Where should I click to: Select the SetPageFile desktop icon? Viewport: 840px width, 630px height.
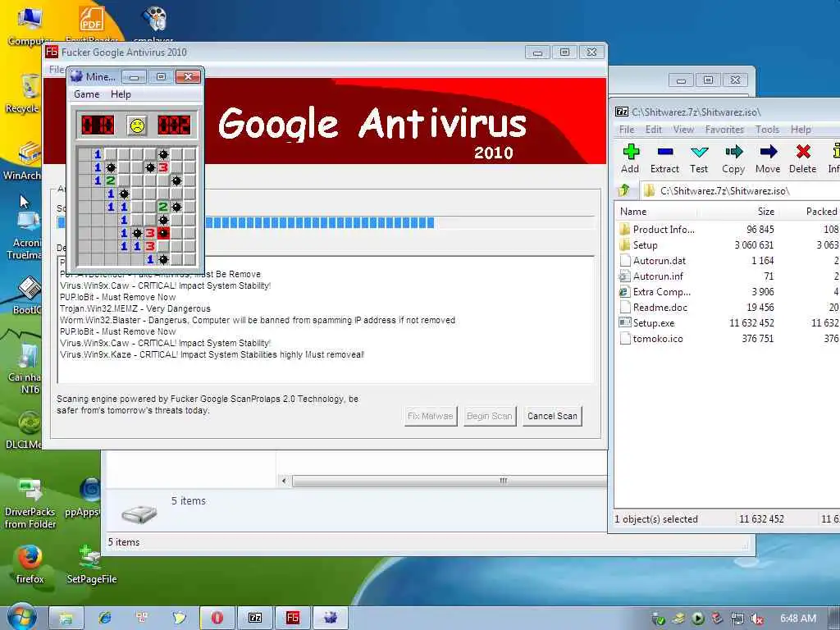click(91, 564)
